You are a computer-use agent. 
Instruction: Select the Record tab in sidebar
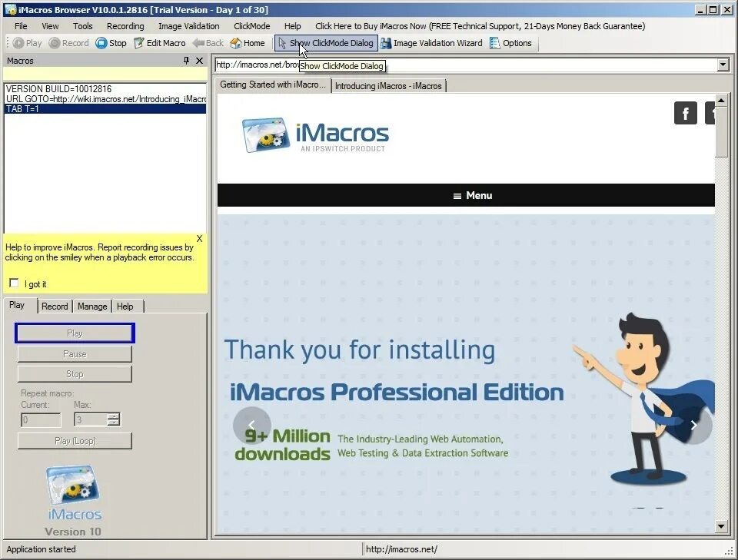(55, 307)
